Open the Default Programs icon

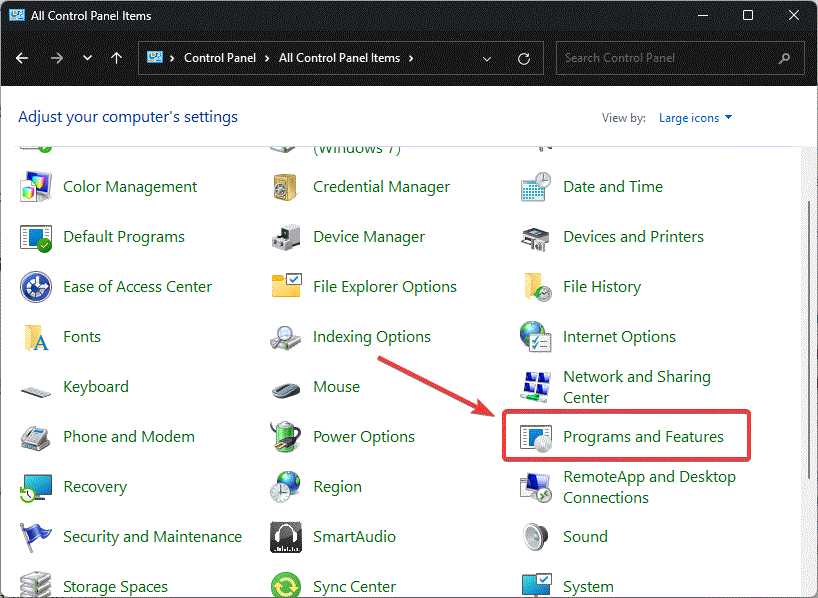[x=35, y=237]
